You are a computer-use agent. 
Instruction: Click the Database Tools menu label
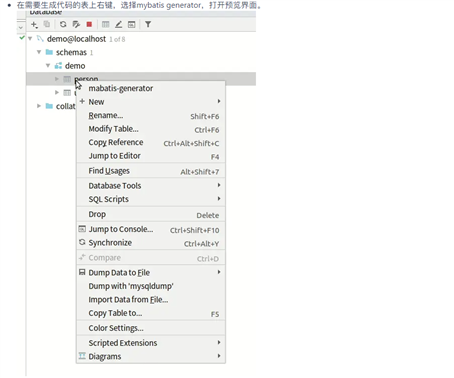pyautogui.click(x=115, y=185)
